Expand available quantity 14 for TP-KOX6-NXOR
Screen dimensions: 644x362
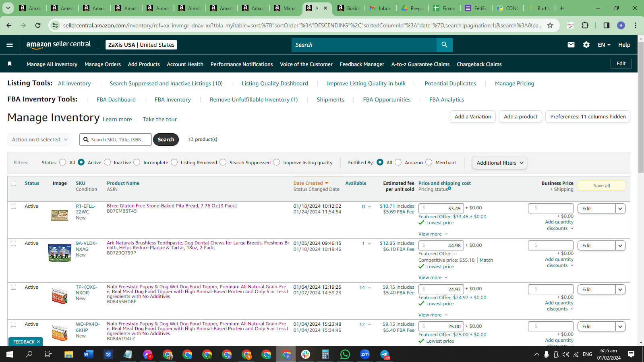click(369, 288)
